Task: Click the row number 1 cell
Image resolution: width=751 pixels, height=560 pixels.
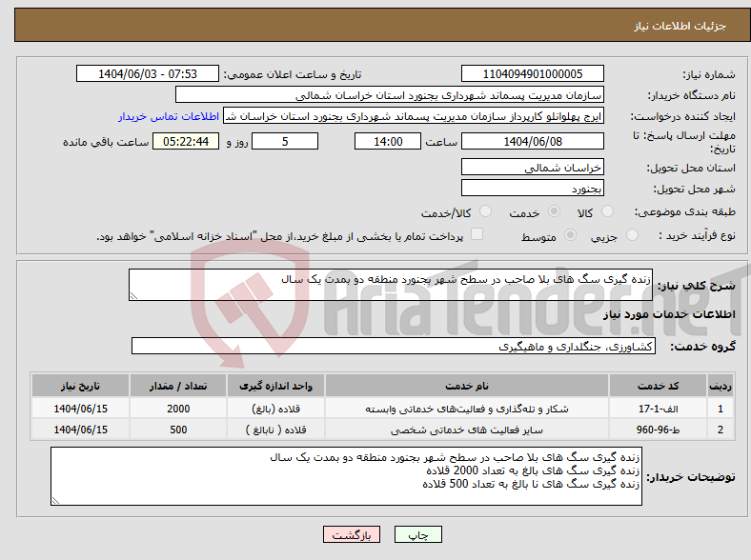Action: pos(721,409)
